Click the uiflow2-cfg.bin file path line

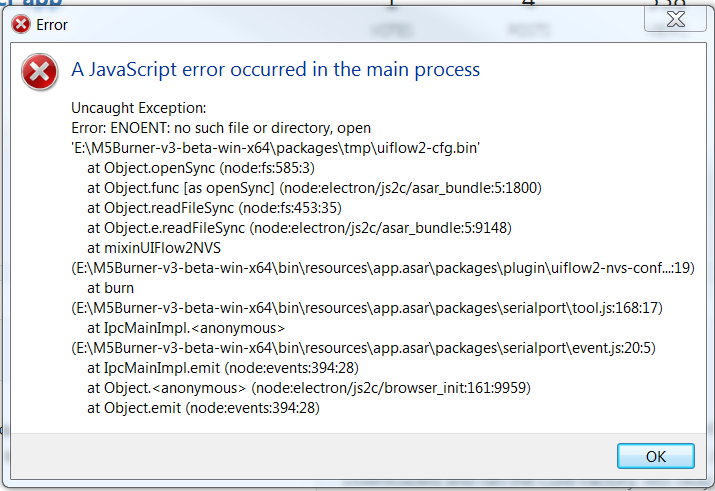coord(275,148)
